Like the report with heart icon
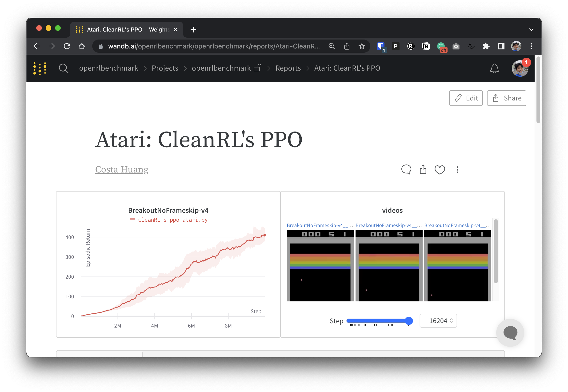Viewport: 568px width, 392px height. tap(440, 169)
